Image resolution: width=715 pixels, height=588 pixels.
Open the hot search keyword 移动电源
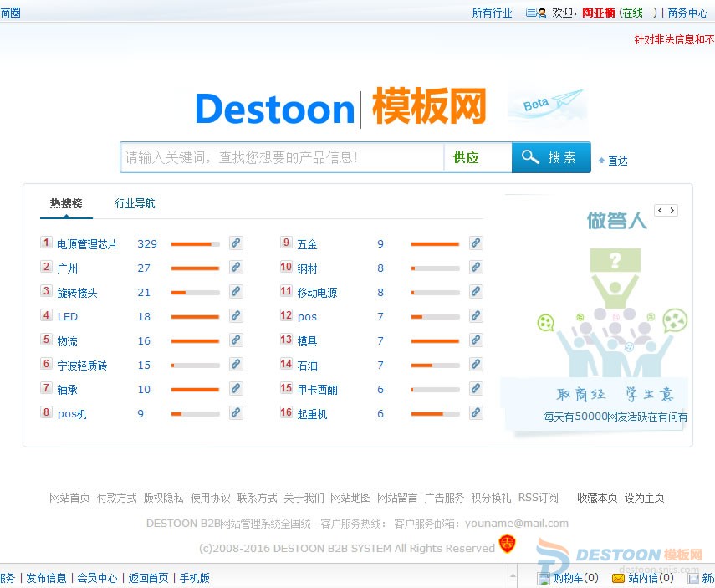[318, 293]
